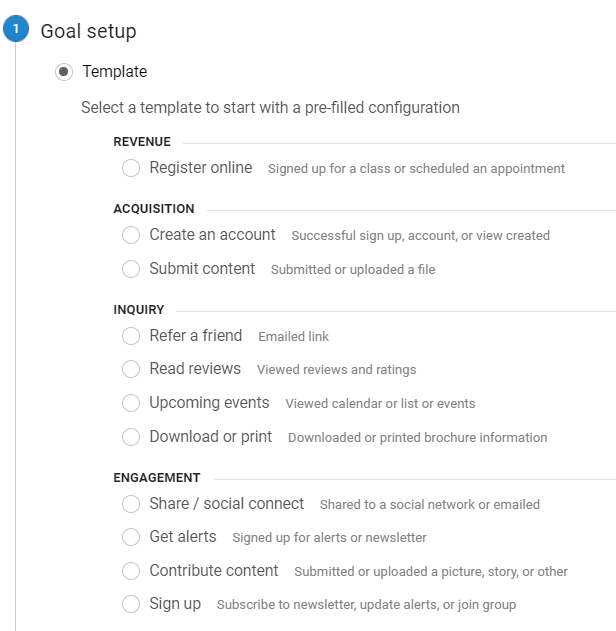Click the Get alerts label text

click(x=183, y=536)
